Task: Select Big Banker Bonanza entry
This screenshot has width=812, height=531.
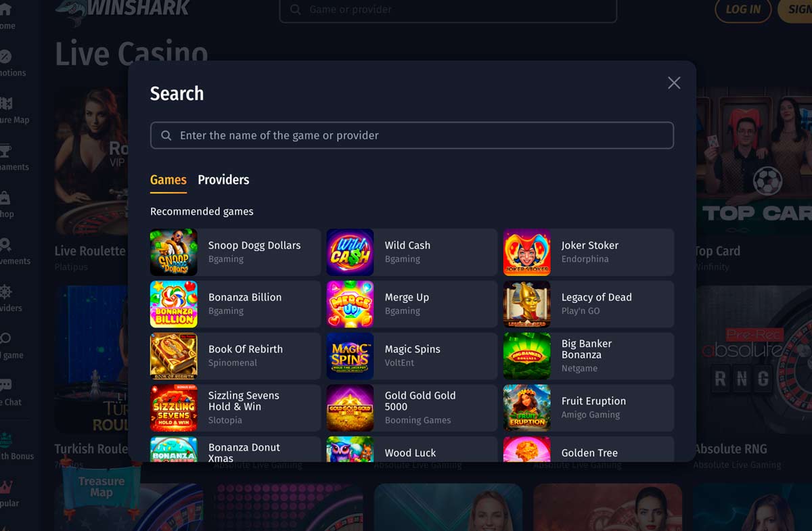Action: (589, 356)
